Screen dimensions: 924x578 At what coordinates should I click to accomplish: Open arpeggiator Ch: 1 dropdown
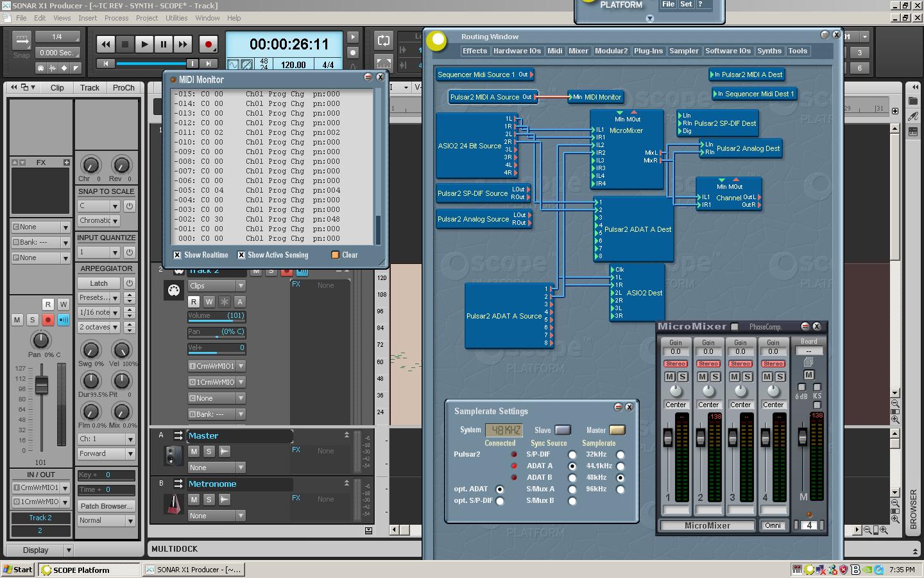coord(106,439)
